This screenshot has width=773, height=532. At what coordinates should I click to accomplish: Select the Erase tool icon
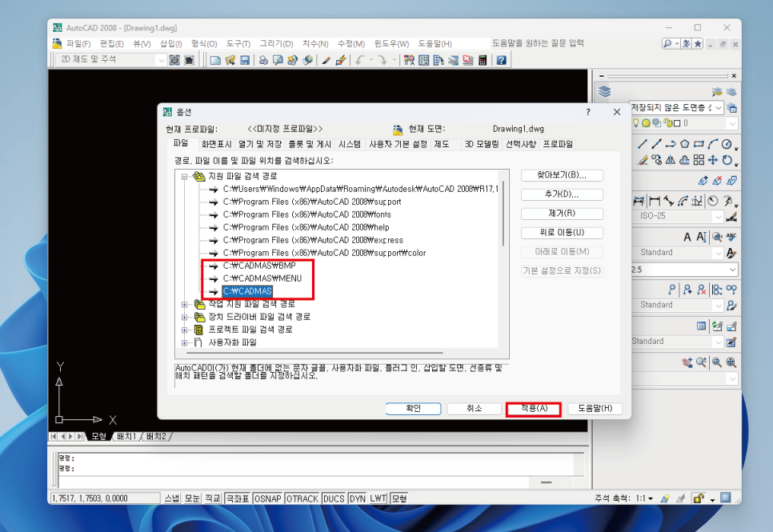pyautogui.click(x=643, y=160)
